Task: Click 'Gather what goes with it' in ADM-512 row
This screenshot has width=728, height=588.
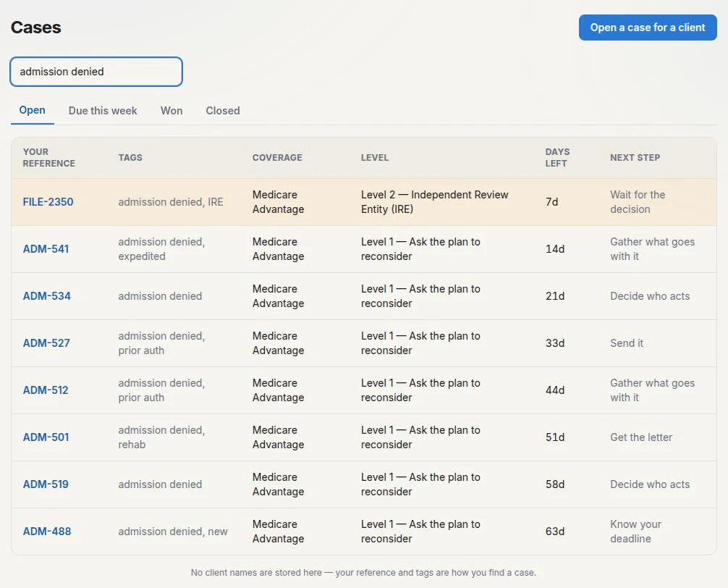Action: pos(652,390)
